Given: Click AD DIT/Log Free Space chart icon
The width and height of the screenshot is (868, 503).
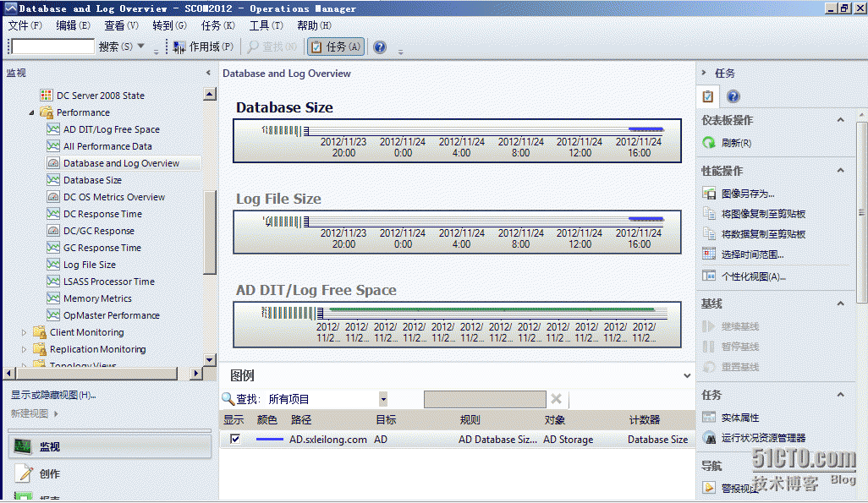Looking at the screenshot, I should (x=53, y=129).
